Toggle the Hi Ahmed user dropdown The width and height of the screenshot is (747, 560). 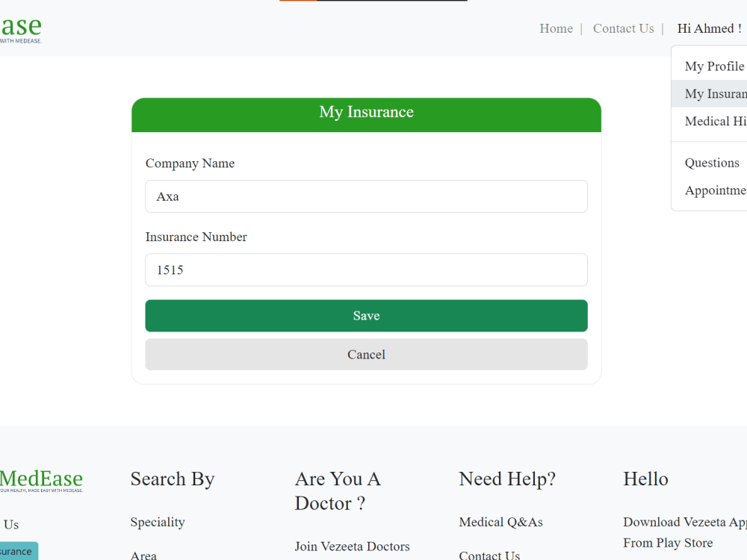pos(710,28)
